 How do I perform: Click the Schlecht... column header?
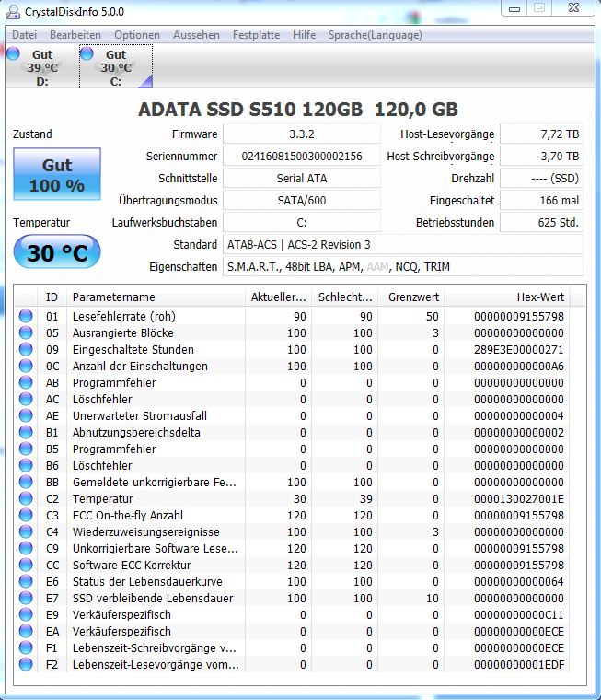(x=345, y=297)
